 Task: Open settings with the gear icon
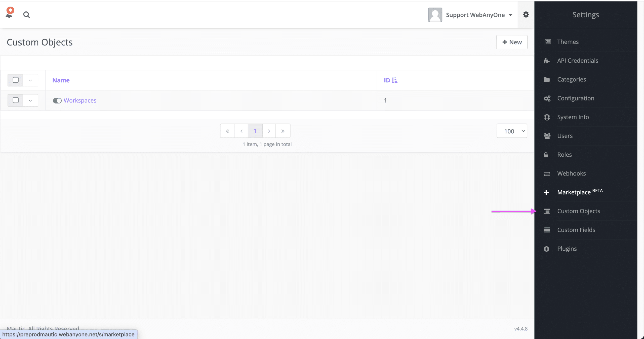pyautogui.click(x=526, y=15)
